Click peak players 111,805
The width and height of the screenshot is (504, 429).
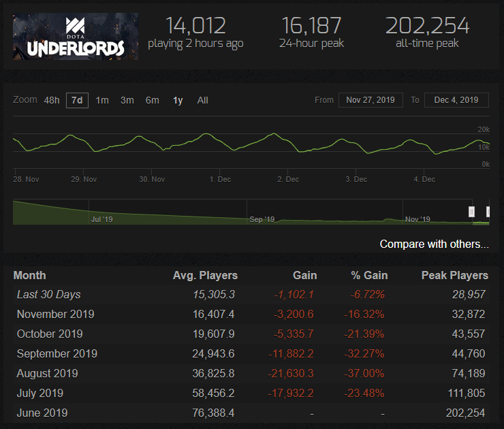pyautogui.click(x=467, y=393)
